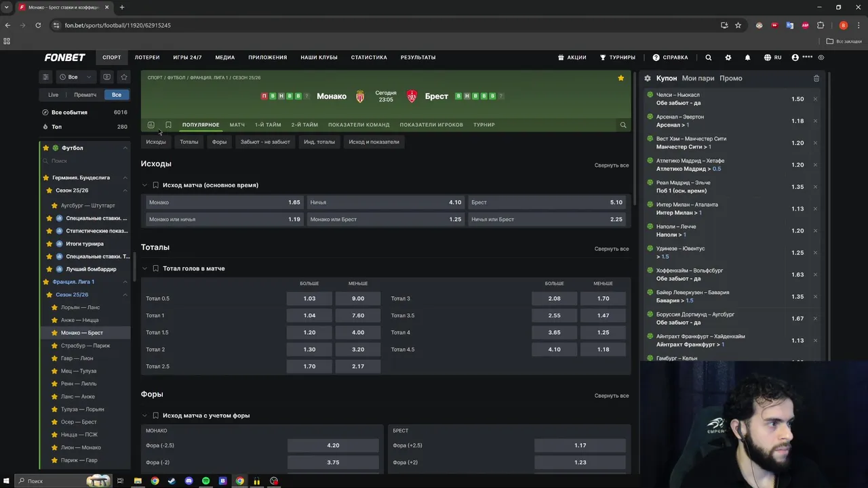The height and width of the screenshot is (488, 868).
Task: Click the FONBET logo
Action: [x=64, y=58]
